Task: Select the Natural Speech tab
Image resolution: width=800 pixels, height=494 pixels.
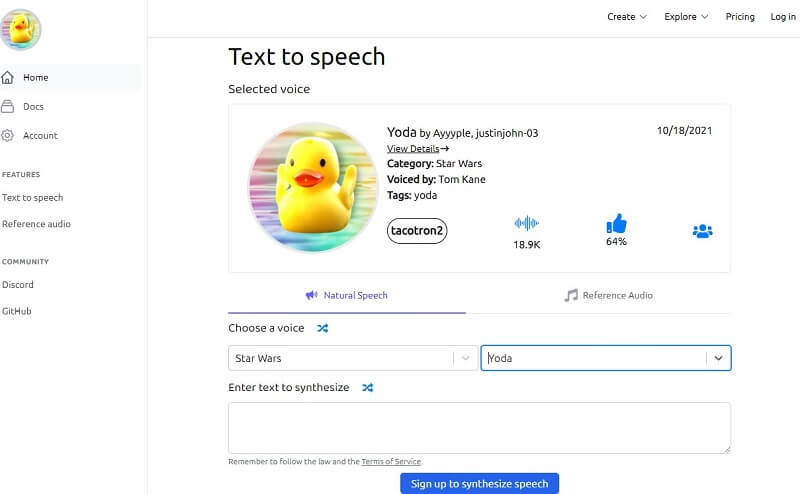Action: [346, 295]
